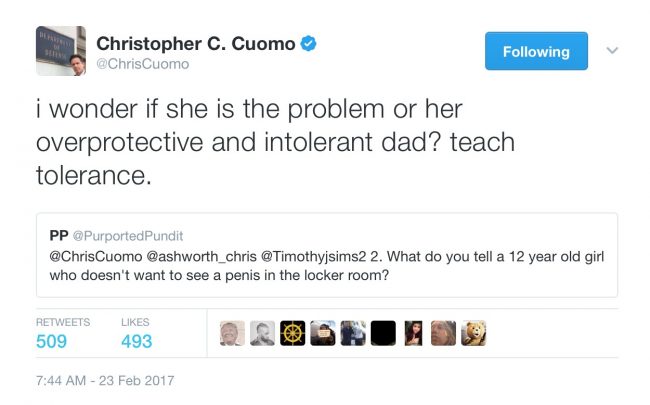Expand the tweet options chevron
Image resolution: width=650 pixels, height=405 pixels.
(613, 49)
